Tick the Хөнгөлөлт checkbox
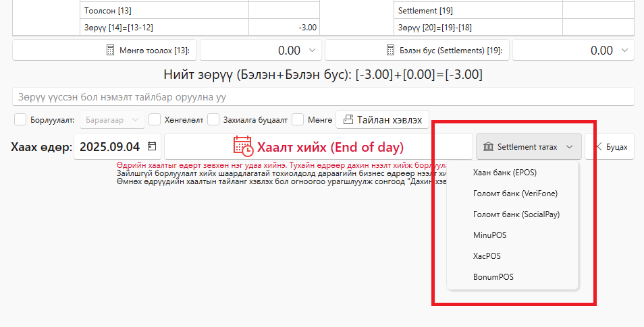 pos(155,120)
